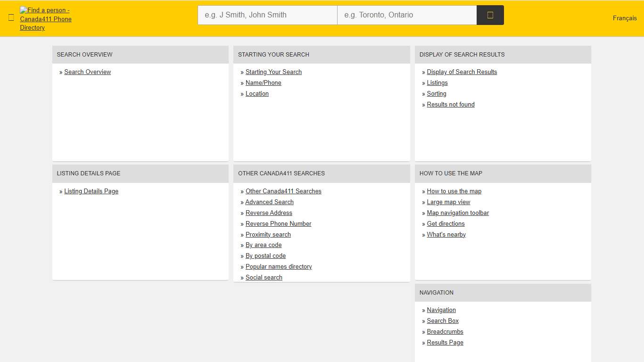Image resolution: width=644 pixels, height=362 pixels.
Task: Open the Starting Your Search topic
Action: pyautogui.click(x=273, y=72)
